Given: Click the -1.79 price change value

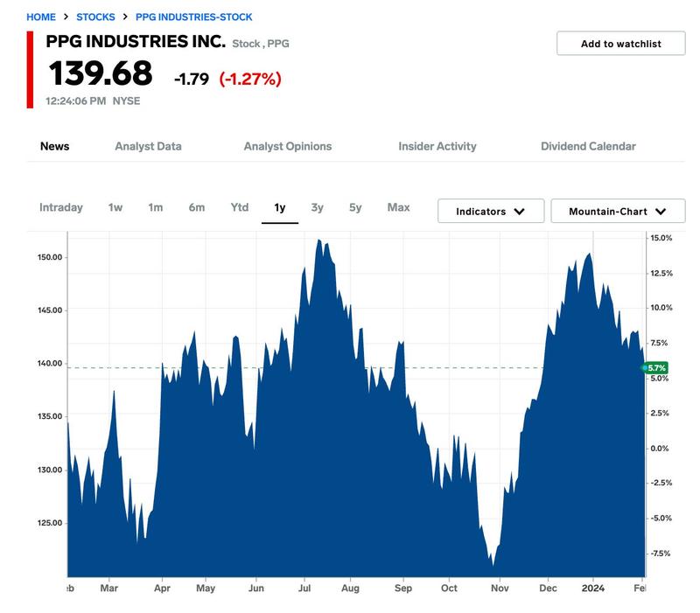Looking at the screenshot, I should point(192,80).
